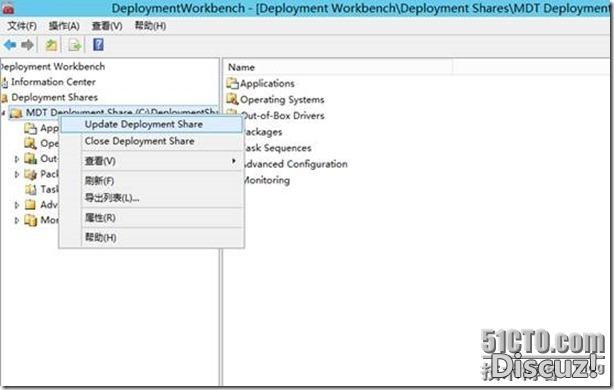
Task: Click the Ope folder icon in tree
Action: [x=31, y=143]
